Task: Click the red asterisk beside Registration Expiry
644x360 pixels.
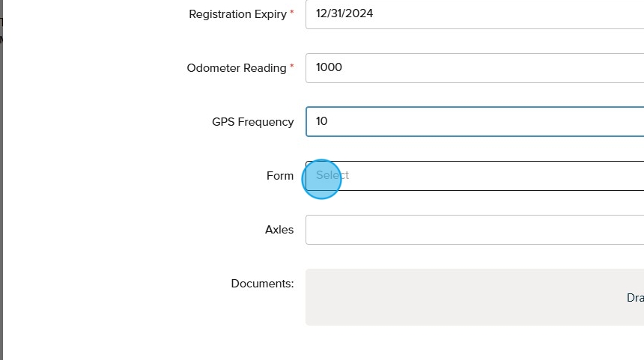Action: point(292,13)
